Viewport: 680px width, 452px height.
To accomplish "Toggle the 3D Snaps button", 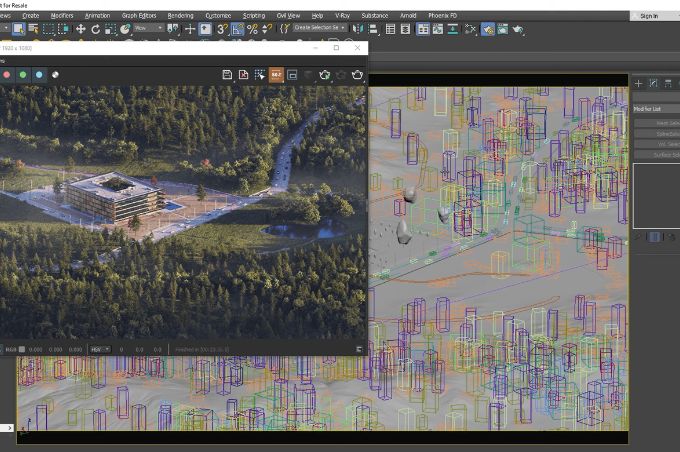I will click(x=222, y=29).
